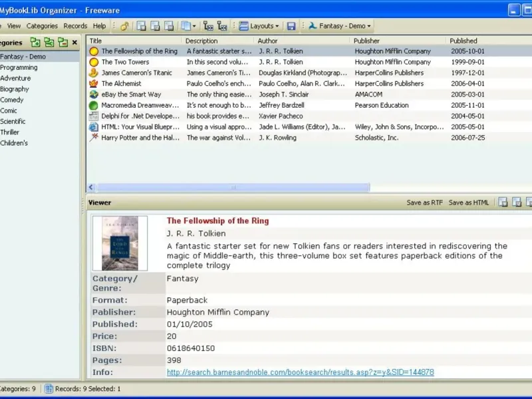Click the icon right of Save as HTML

click(x=503, y=202)
